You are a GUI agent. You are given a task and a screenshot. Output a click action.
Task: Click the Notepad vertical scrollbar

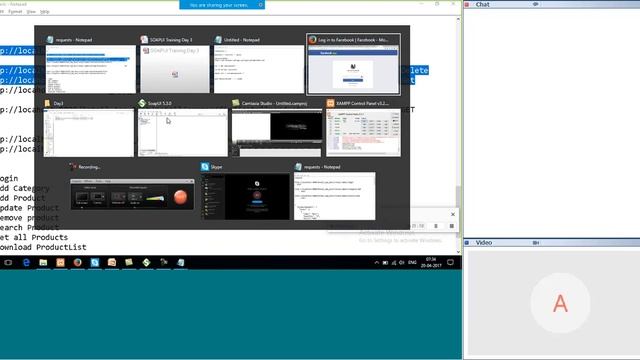tap(458, 135)
